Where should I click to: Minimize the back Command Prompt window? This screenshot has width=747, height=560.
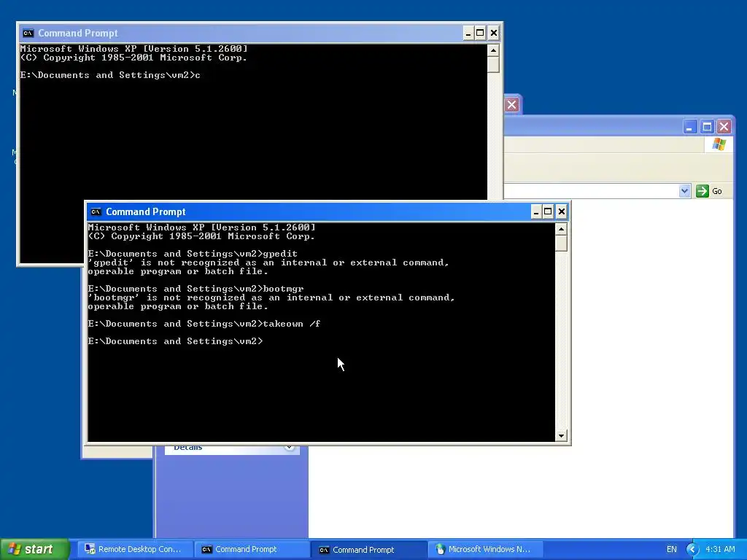pos(468,34)
